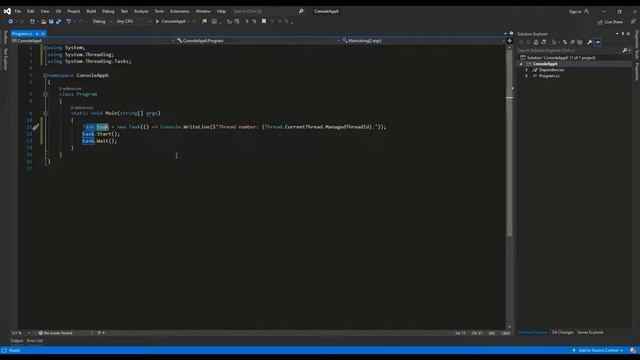Click Sign in link
Image resolution: width=640 pixels, height=360 pixels.
click(579, 11)
